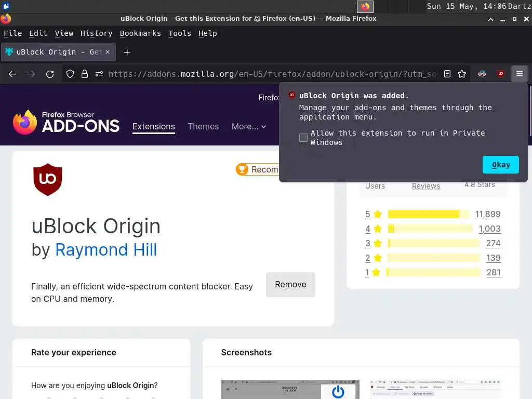Open the Tools menu
The width and height of the screenshot is (532, 399).
tap(179, 33)
